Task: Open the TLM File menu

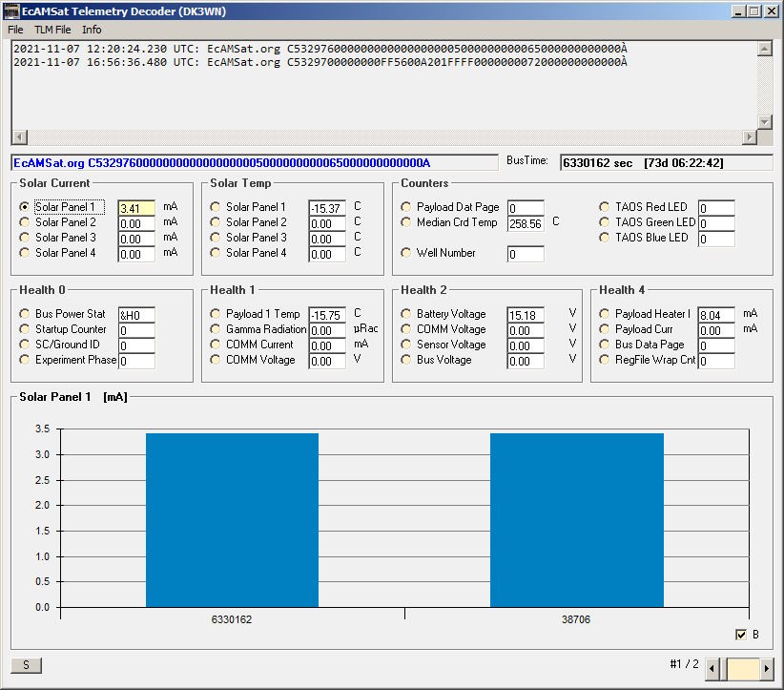Action: click(52, 30)
